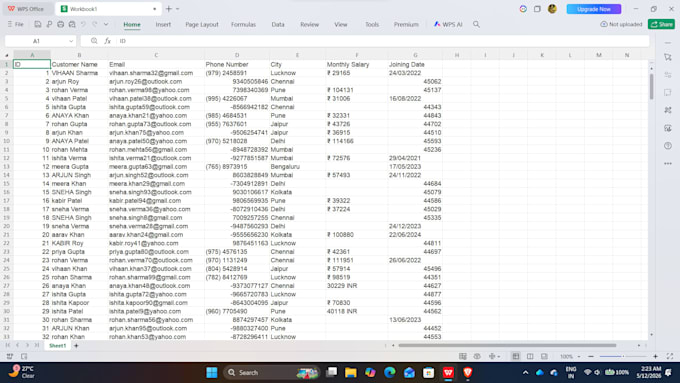Click into the formula bar input showing ID
The height and width of the screenshot is (383, 680).
point(382,41)
